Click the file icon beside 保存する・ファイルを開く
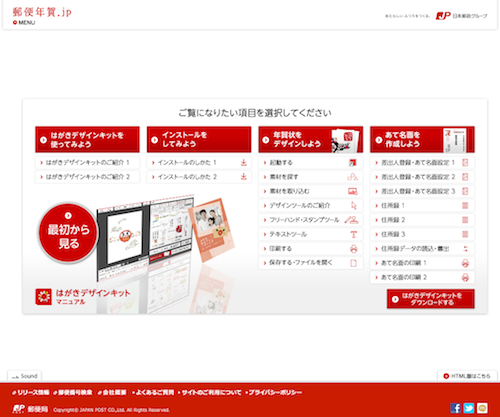 (354, 263)
